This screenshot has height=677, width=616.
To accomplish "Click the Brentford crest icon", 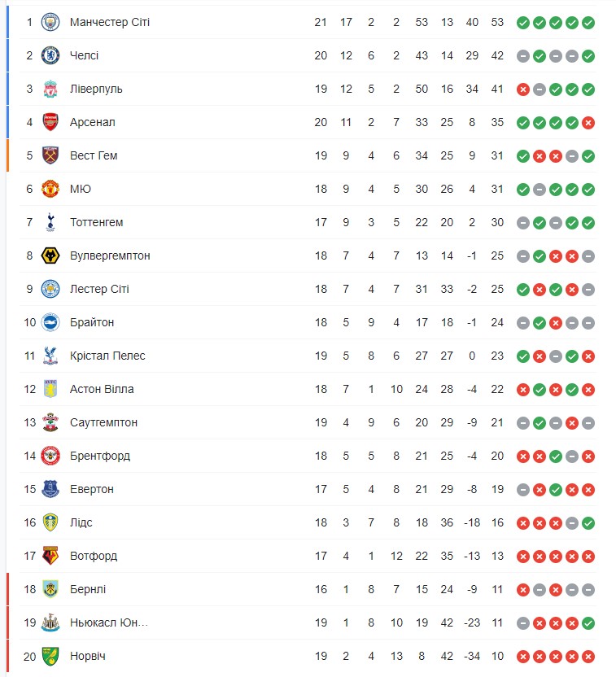I will click(50, 456).
